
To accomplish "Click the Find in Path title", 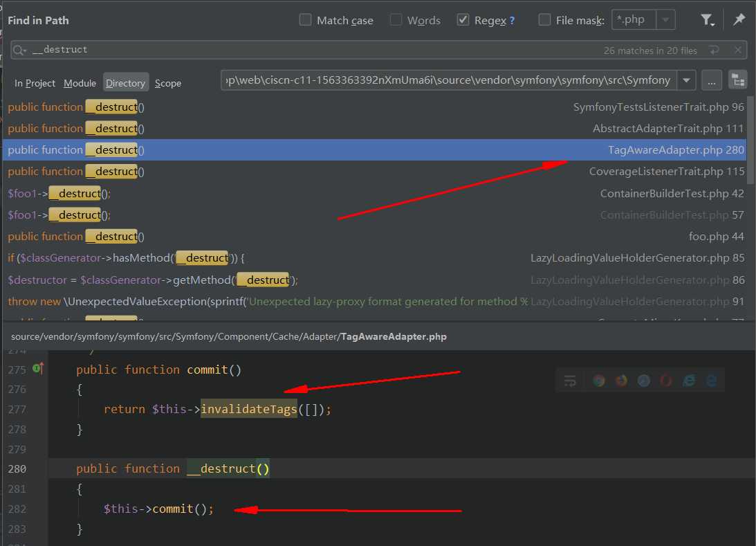I will tap(38, 20).
